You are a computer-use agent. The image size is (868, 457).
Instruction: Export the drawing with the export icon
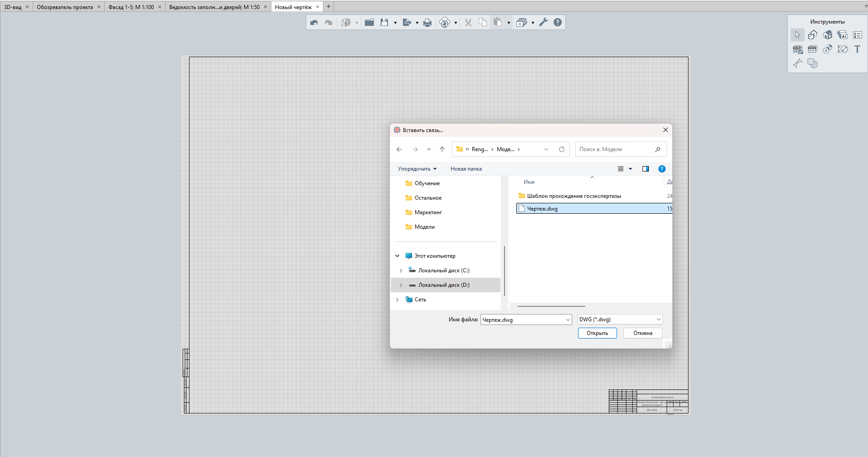point(407,22)
